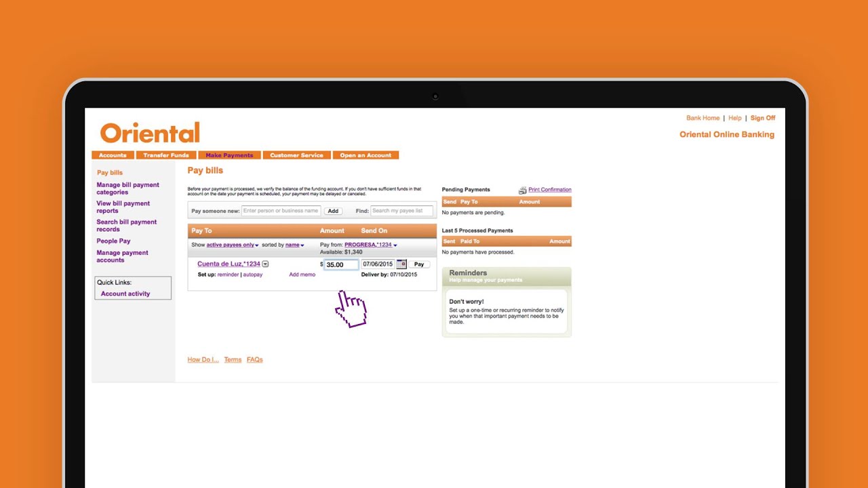Click the printer icon beside Print Confirmation
Image resolution: width=868 pixels, height=488 pixels.
523,190
